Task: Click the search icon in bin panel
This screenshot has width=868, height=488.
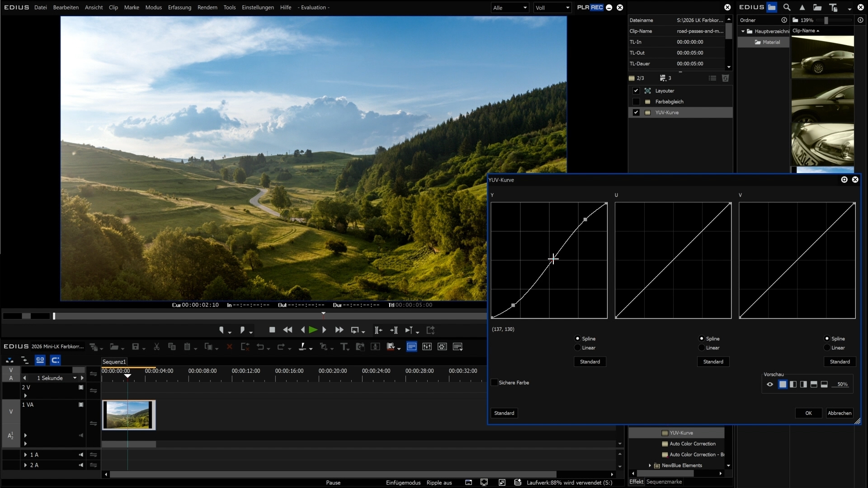Action: (x=787, y=7)
